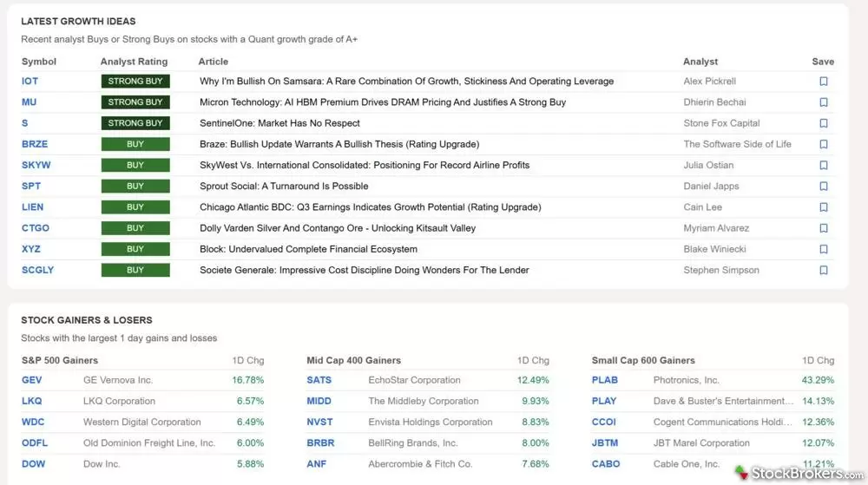Open analyst Alex Pickrell's profile
The height and width of the screenshot is (485, 868).
[709, 82]
